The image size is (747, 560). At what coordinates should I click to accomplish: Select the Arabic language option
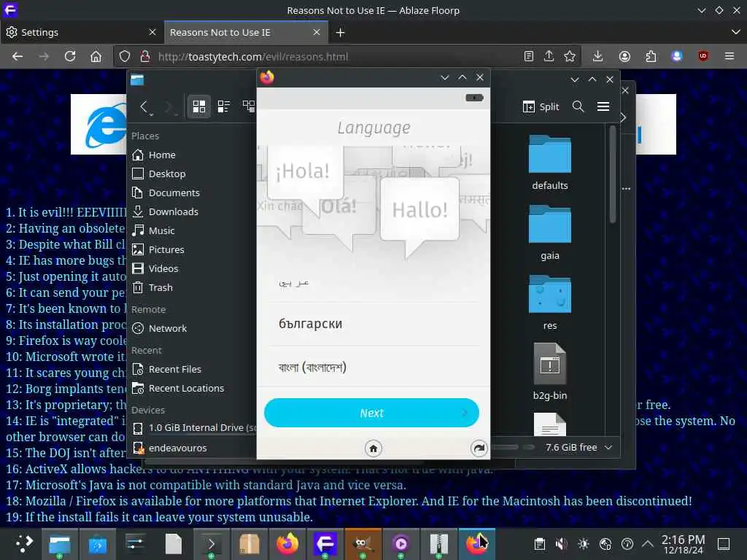click(373, 284)
